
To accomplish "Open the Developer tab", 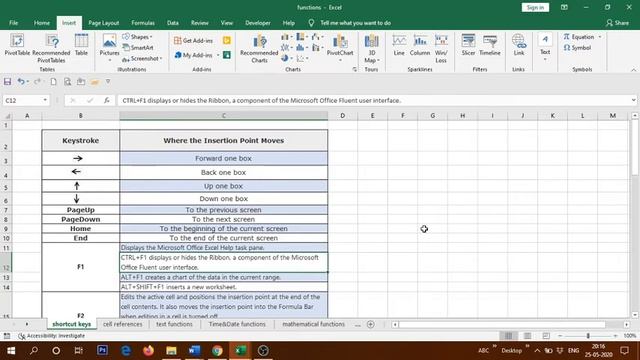I will click(258, 23).
